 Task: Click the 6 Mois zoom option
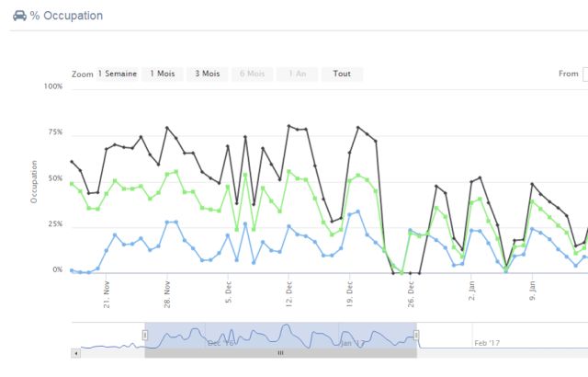(252, 74)
